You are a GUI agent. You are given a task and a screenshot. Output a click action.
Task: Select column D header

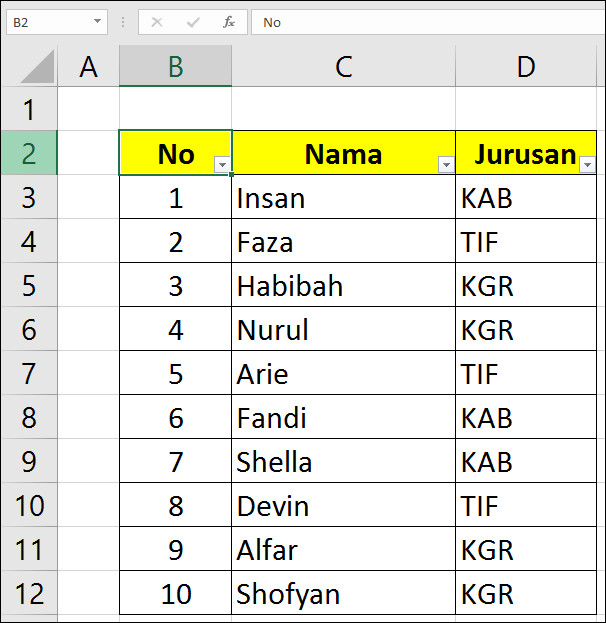[x=526, y=66]
